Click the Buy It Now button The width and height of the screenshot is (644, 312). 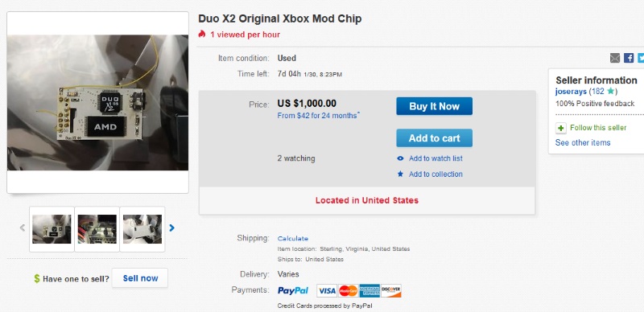click(434, 106)
